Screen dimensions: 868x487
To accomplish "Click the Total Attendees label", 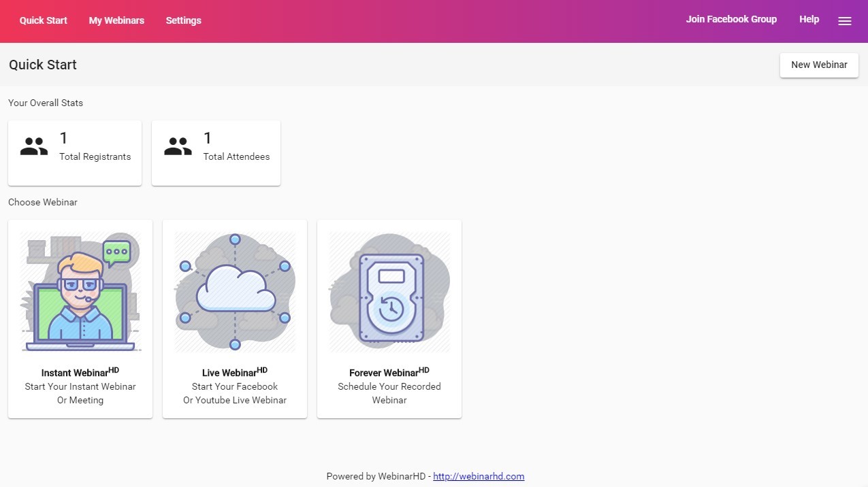I will (x=237, y=156).
